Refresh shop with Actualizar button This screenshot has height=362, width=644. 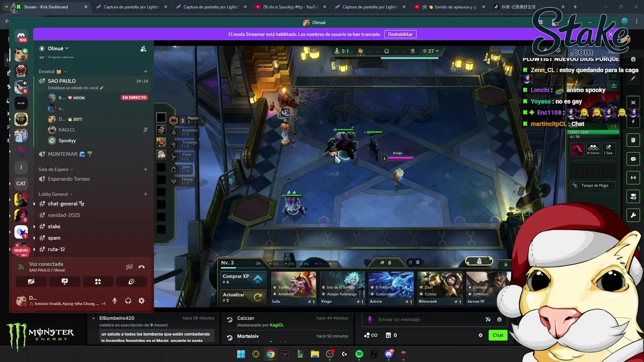[243, 297]
